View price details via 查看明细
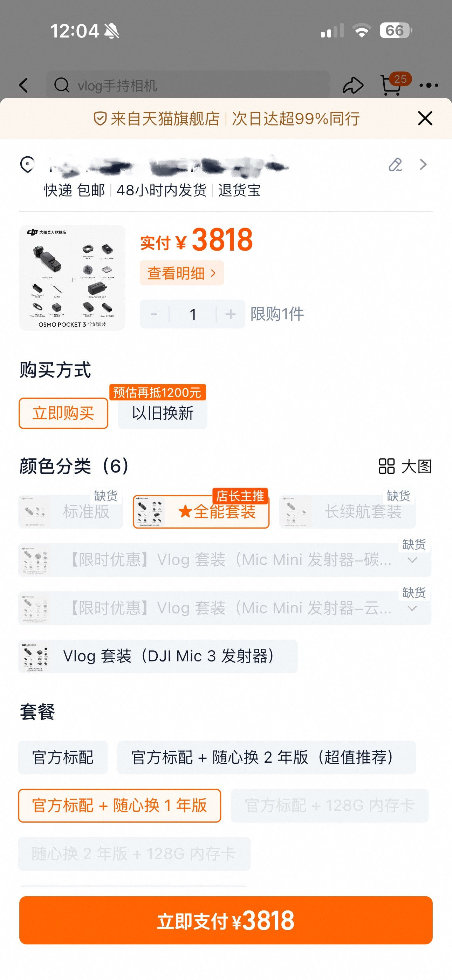 coord(182,273)
